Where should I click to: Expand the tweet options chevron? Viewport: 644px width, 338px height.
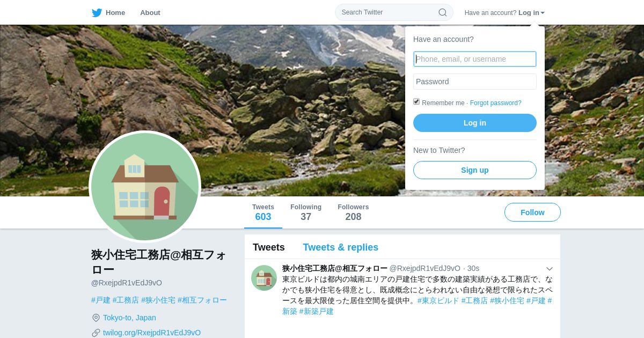click(x=550, y=269)
